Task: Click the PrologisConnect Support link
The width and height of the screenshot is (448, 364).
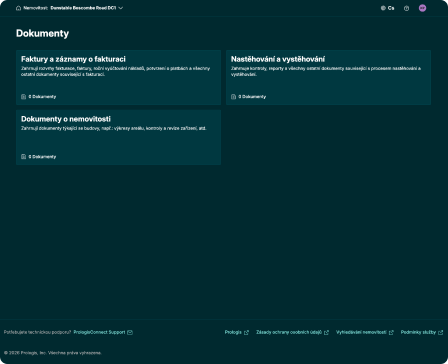Action: tap(99, 332)
